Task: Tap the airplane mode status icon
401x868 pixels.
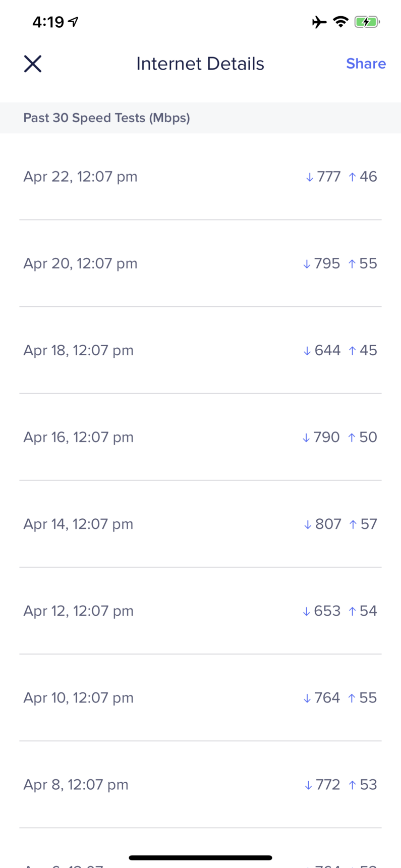Action: (319, 22)
